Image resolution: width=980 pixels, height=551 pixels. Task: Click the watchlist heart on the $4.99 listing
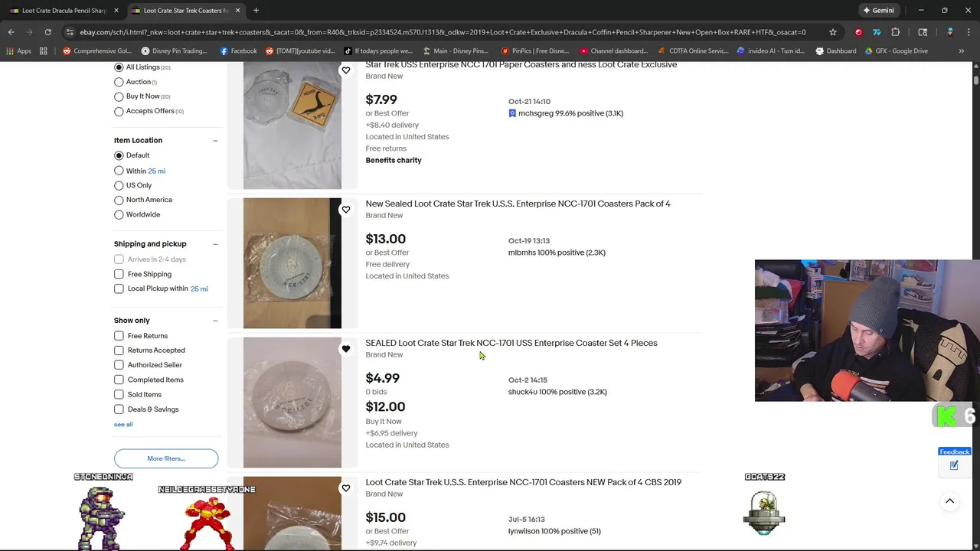[346, 349]
